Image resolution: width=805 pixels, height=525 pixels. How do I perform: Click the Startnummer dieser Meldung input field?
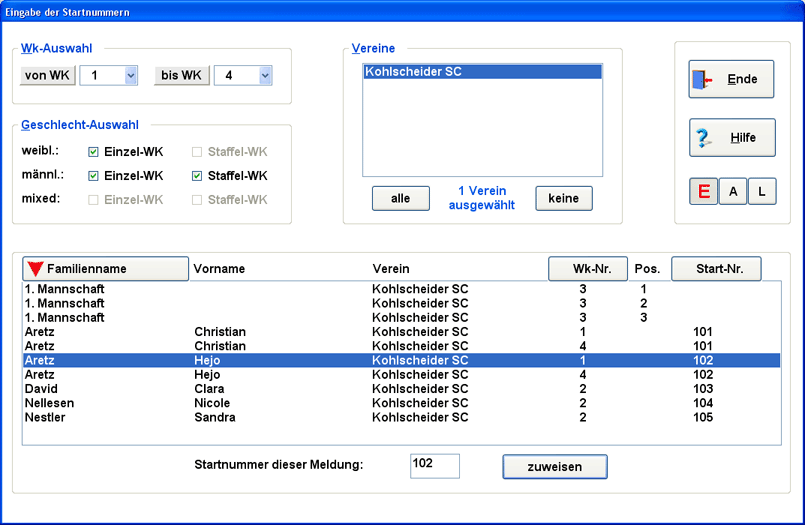tap(434, 466)
